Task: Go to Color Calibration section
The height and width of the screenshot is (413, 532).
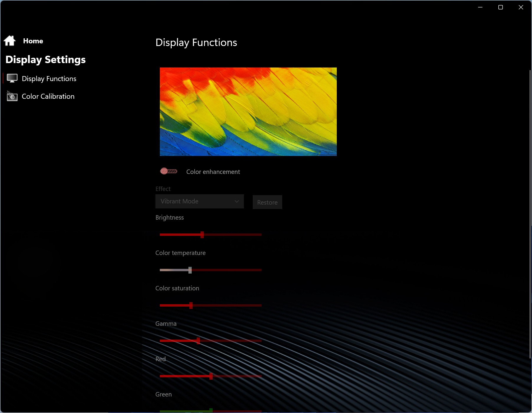Action: (48, 96)
